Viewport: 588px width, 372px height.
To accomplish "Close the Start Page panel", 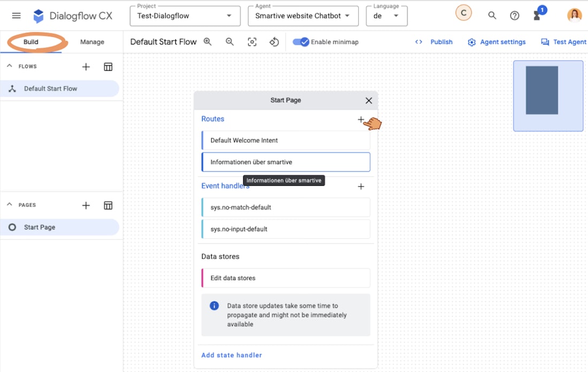I will 369,100.
